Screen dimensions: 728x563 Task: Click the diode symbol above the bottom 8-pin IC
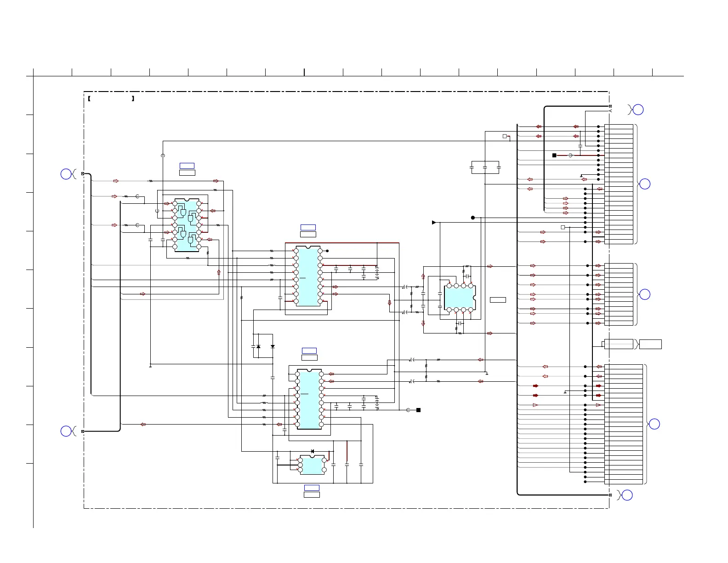(313, 451)
